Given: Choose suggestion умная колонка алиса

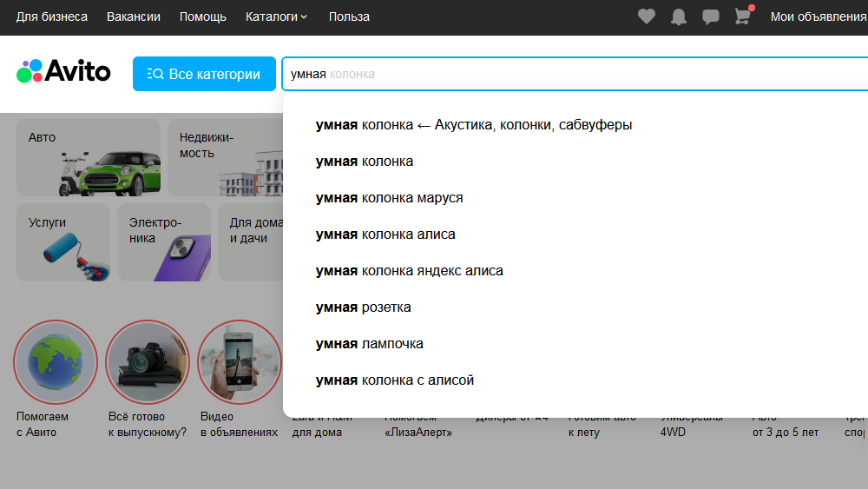Looking at the screenshot, I should pos(385,235).
